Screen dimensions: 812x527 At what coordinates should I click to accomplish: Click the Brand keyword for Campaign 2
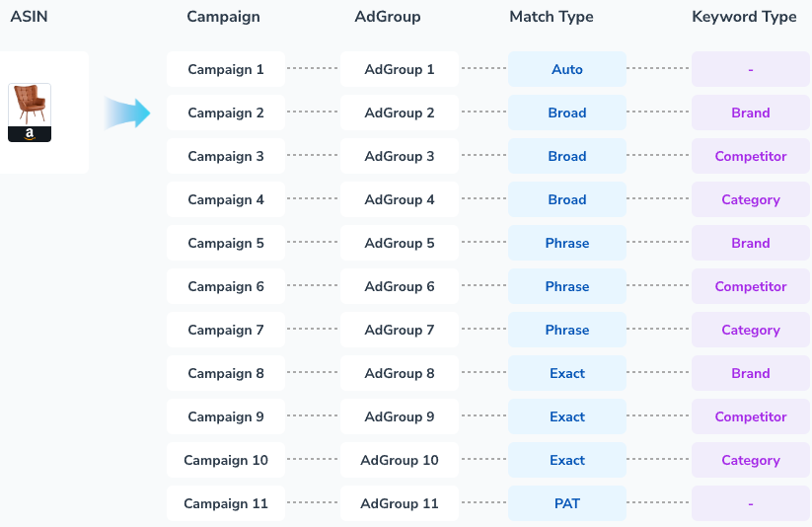click(x=751, y=113)
